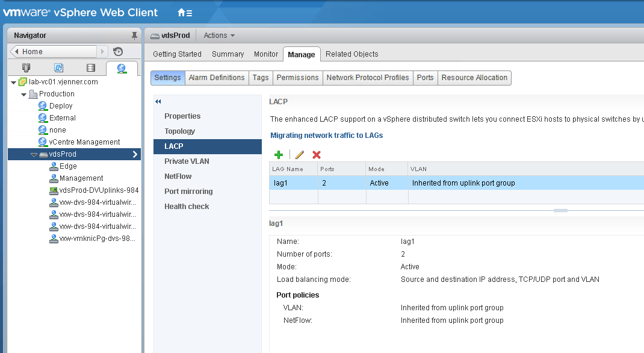Open the Related Objects tab

352,54
